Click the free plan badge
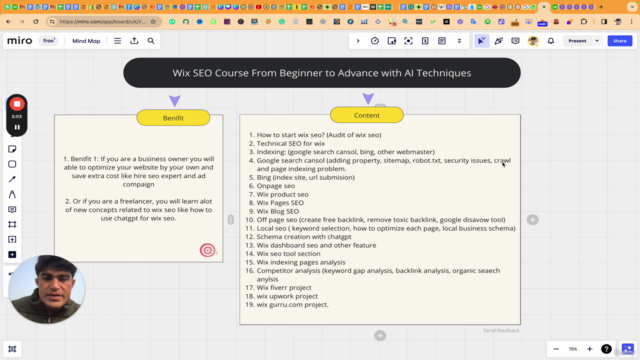 coord(49,41)
